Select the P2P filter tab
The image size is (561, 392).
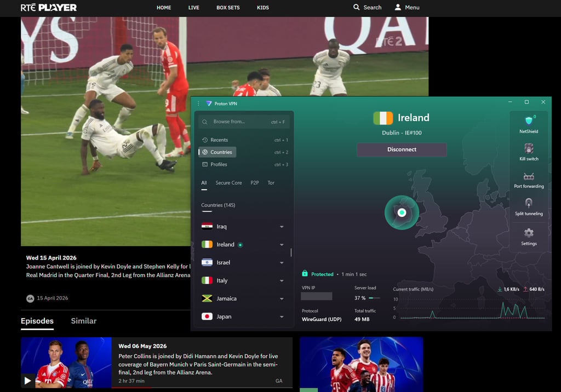click(x=254, y=183)
